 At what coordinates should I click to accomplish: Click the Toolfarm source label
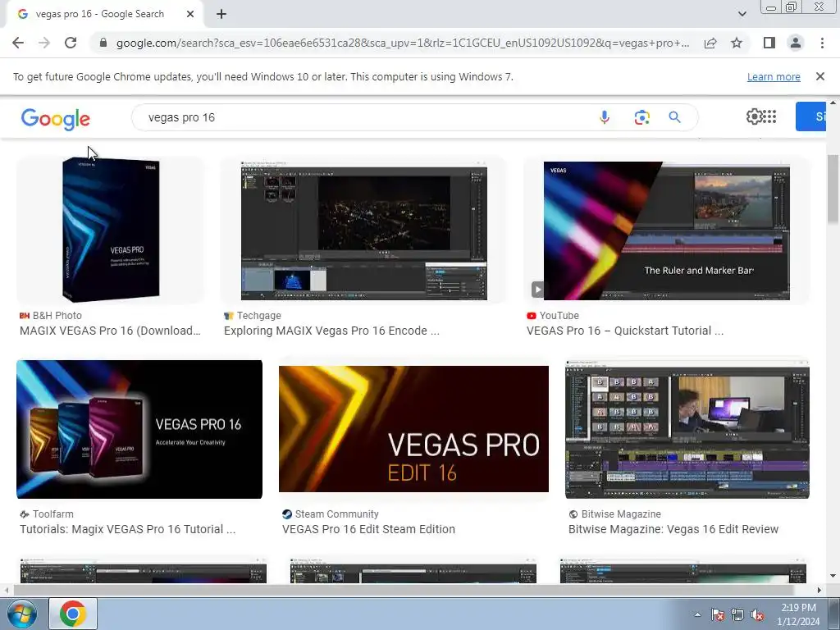52,514
